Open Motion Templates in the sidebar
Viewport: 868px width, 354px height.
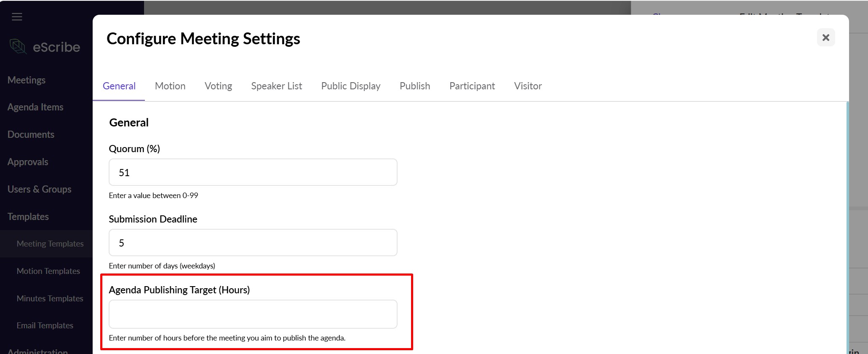[x=48, y=271]
